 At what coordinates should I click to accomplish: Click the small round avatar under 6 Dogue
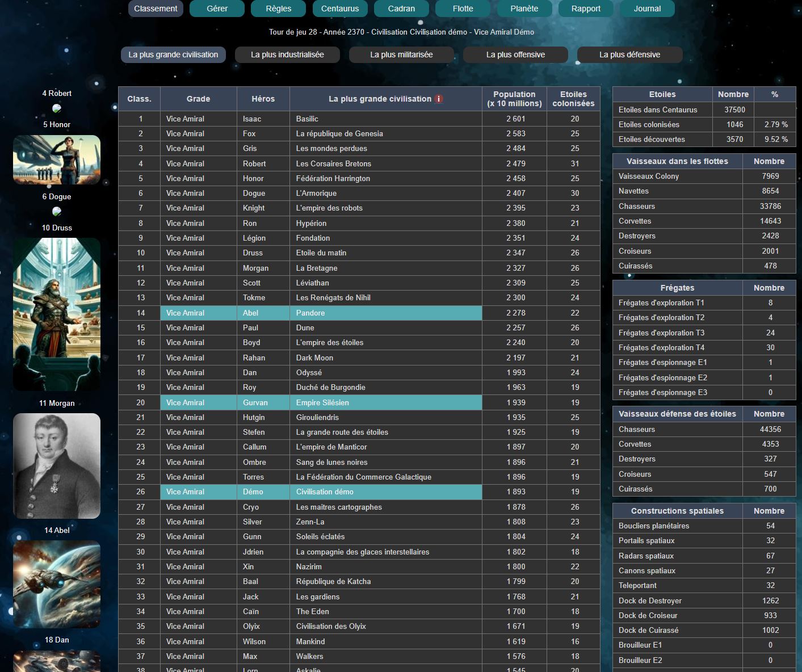coord(57,212)
